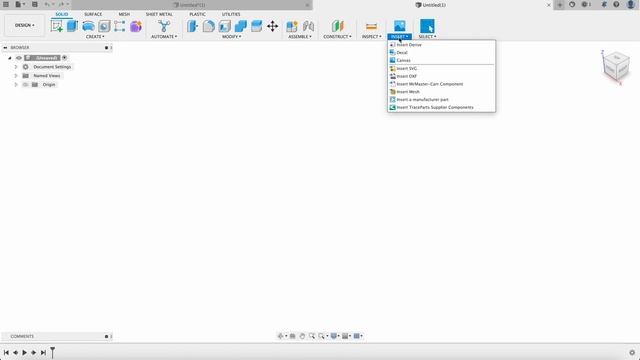Select the New Component tool
The image size is (640, 360).
(292, 26)
